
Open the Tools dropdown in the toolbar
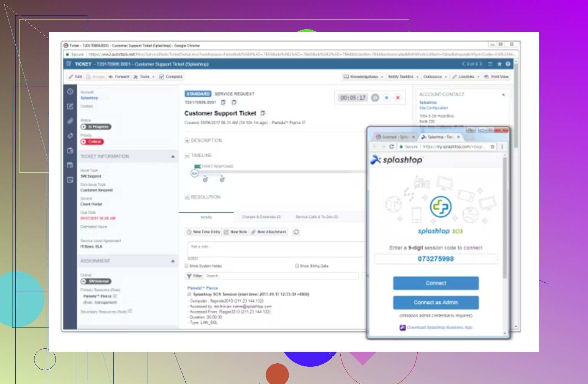(144, 77)
